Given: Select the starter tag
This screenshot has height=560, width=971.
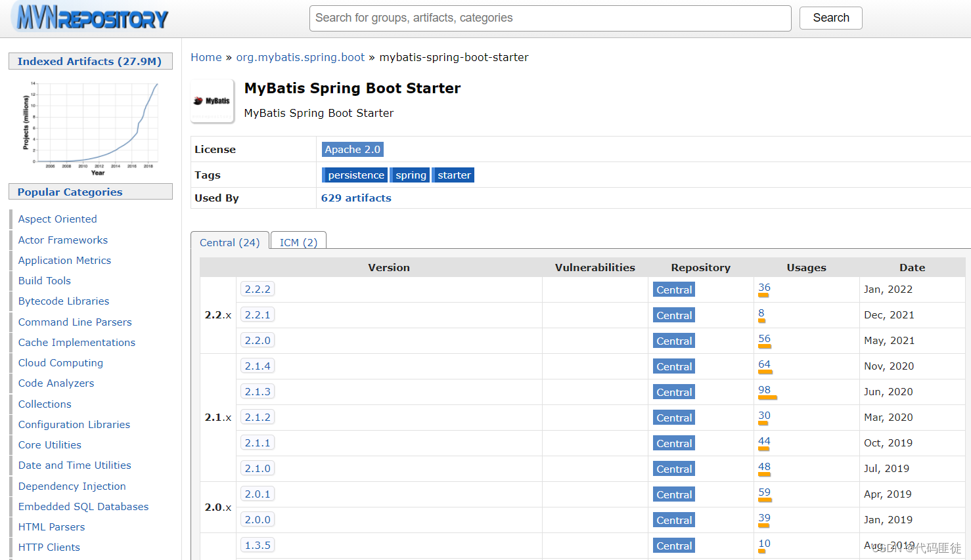Looking at the screenshot, I should coord(453,175).
